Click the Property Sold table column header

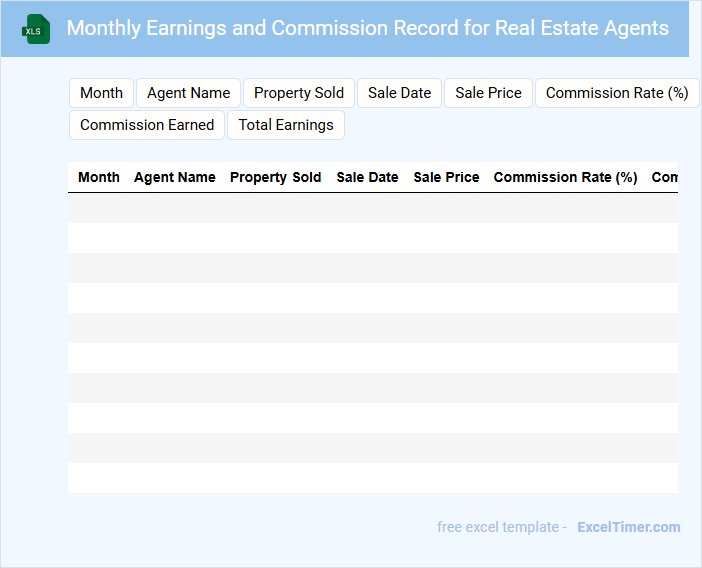[x=275, y=177]
